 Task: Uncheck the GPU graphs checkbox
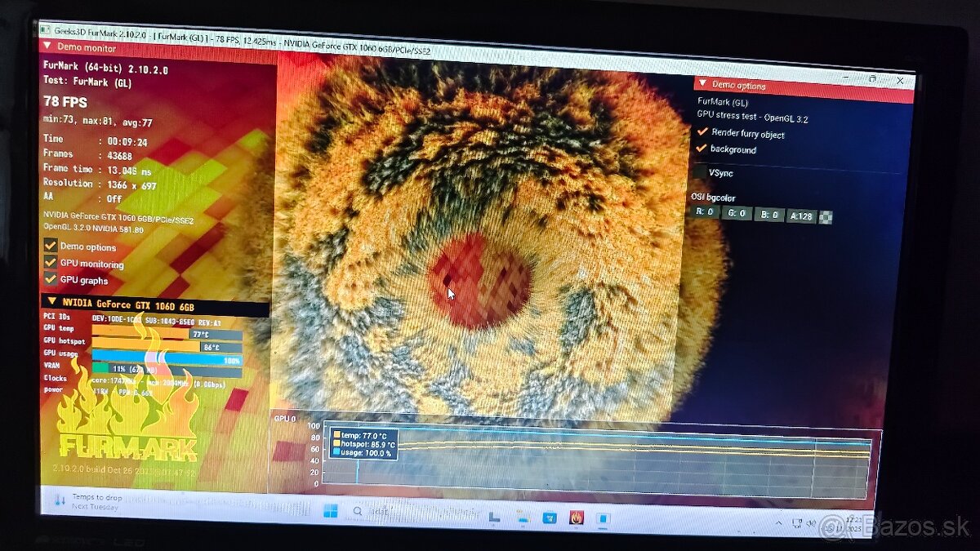(51, 279)
